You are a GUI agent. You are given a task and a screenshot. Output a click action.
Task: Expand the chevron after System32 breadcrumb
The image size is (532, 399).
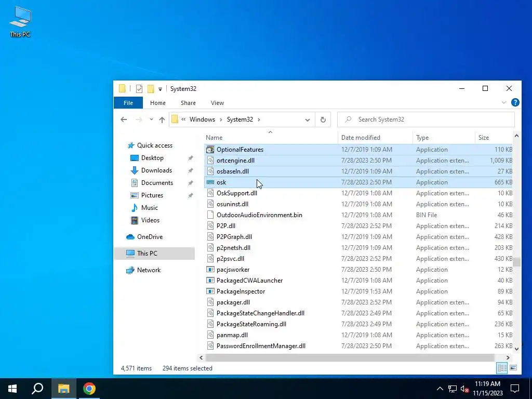pyautogui.click(x=259, y=119)
